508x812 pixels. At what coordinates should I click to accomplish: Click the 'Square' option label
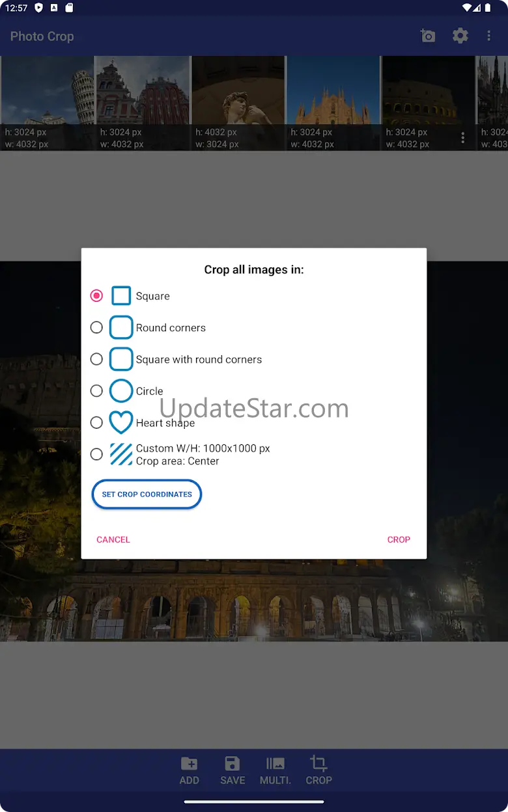pyautogui.click(x=153, y=296)
